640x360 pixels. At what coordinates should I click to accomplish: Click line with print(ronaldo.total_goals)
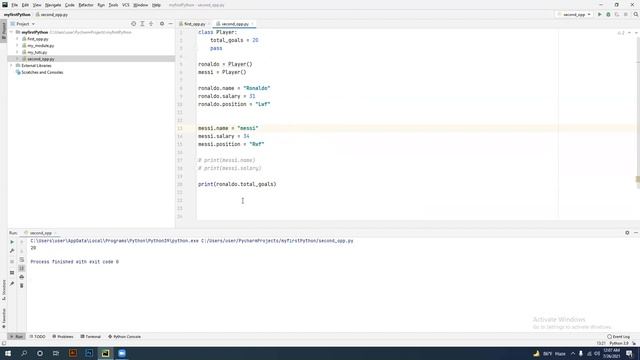pyautogui.click(x=237, y=184)
